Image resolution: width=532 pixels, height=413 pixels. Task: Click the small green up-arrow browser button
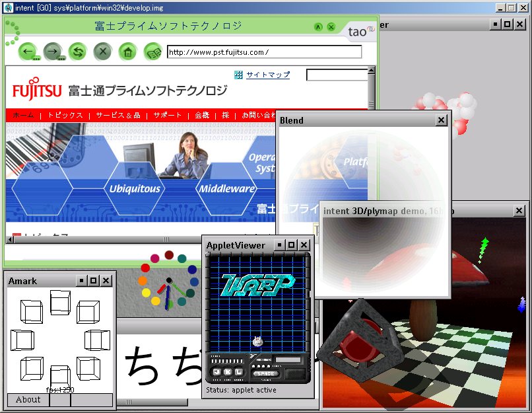[318, 27]
